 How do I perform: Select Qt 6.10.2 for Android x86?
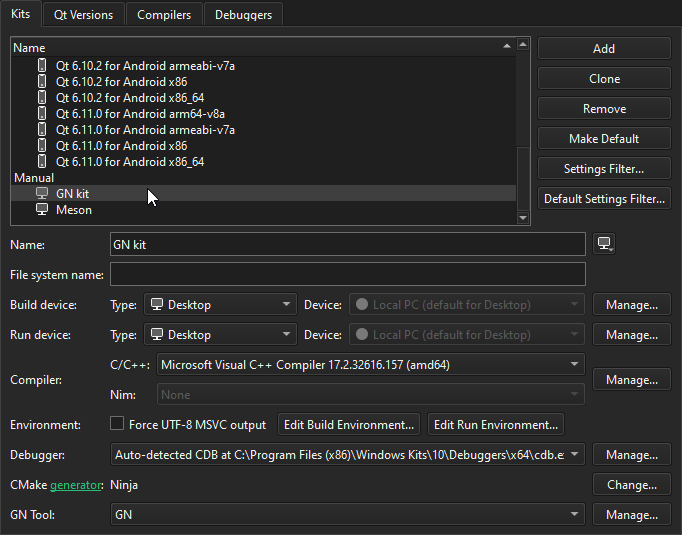[x=264, y=82]
